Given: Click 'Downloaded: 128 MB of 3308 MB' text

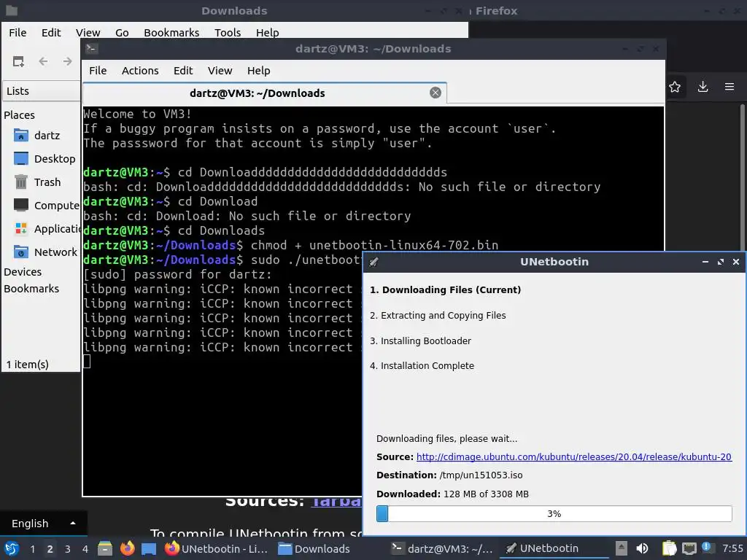Looking at the screenshot, I should click(452, 494).
